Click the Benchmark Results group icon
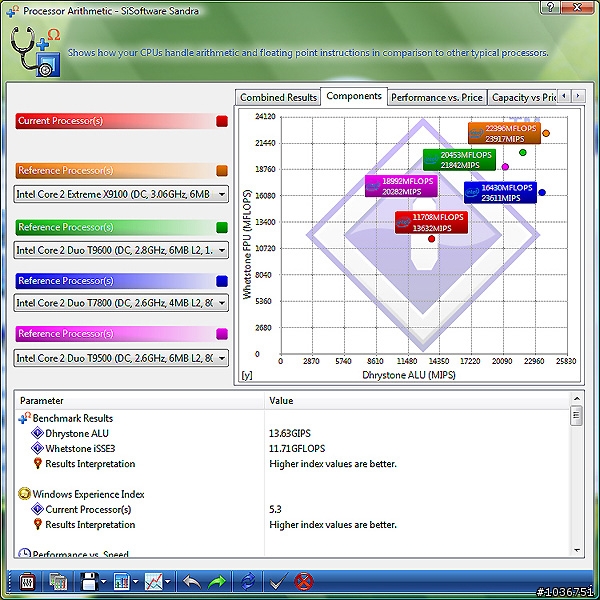This screenshot has height=600, width=600. (24, 418)
